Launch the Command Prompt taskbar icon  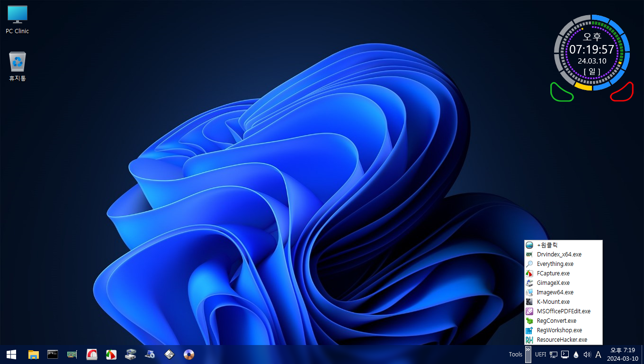click(53, 354)
